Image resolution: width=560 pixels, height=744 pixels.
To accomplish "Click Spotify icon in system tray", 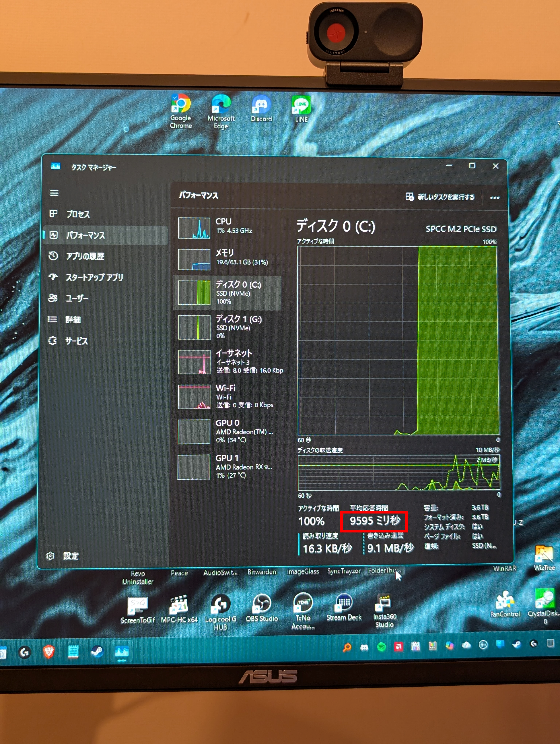I will point(381,646).
